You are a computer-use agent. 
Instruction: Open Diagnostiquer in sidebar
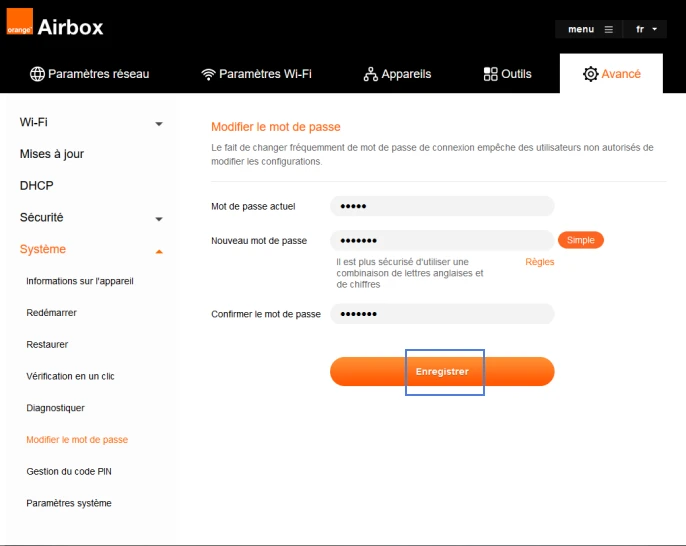55,408
